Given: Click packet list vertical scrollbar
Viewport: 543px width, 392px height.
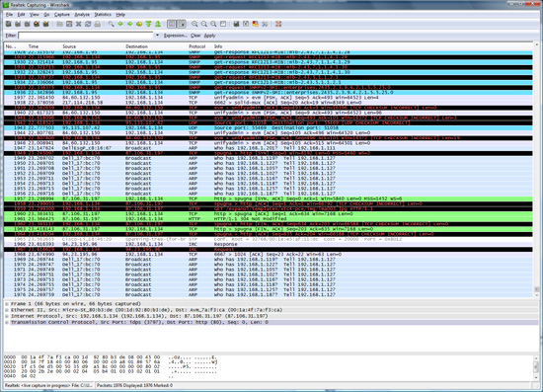Looking at the screenshot, I should pos(536,170).
